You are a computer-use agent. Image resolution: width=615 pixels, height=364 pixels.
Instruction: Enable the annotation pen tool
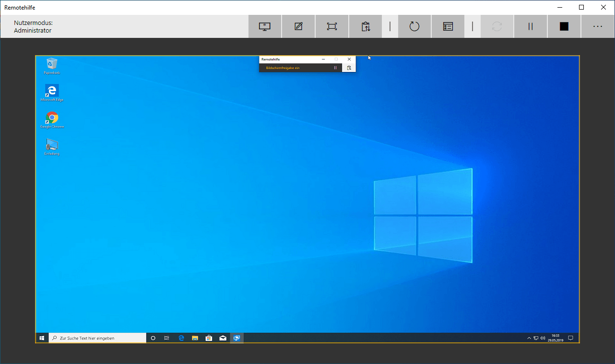298,26
